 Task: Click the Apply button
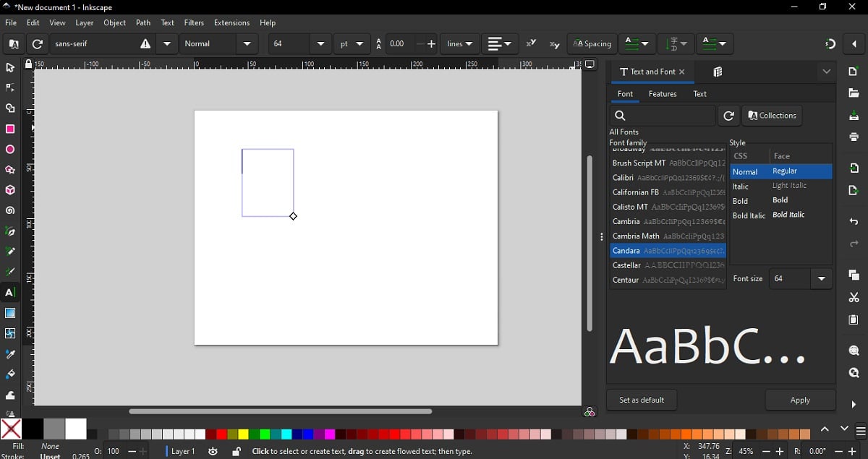click(800, 400)
